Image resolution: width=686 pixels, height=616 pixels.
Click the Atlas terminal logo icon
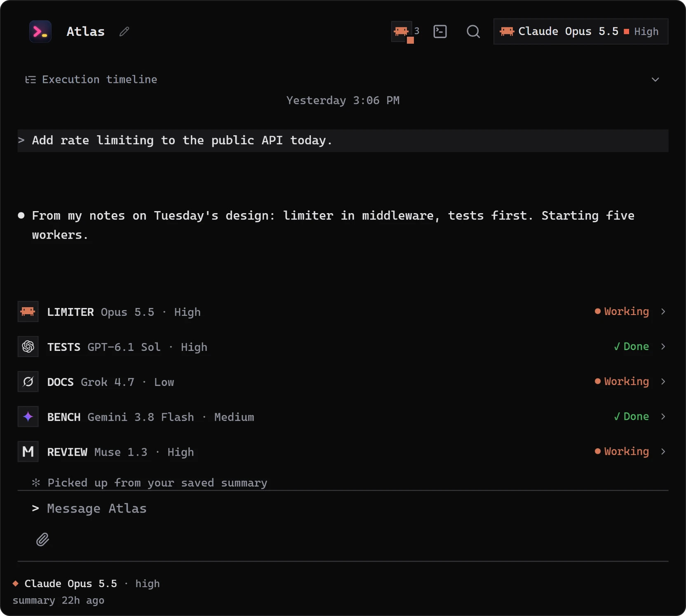click(x=40, y=31)
